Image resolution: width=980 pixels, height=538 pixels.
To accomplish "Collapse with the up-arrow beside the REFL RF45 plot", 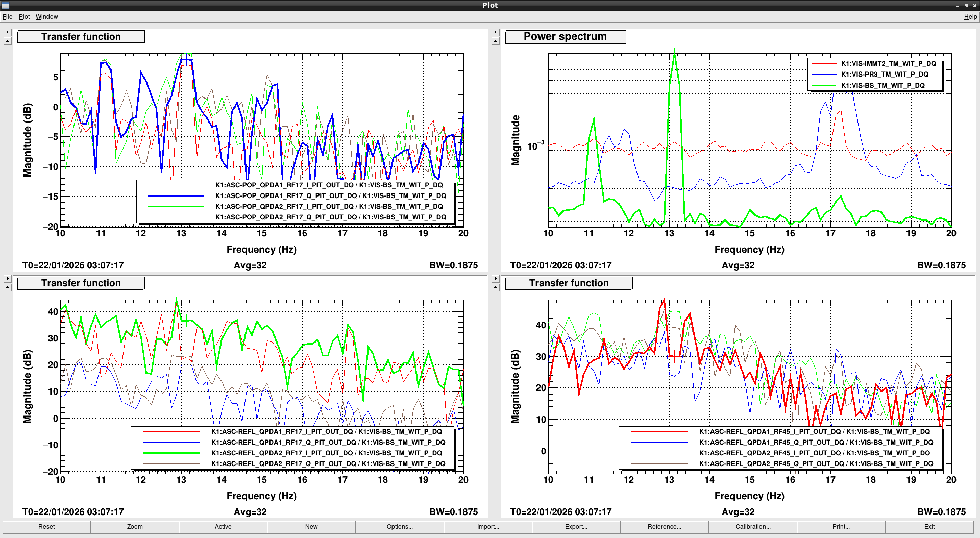I will click(x=495, y=288).
